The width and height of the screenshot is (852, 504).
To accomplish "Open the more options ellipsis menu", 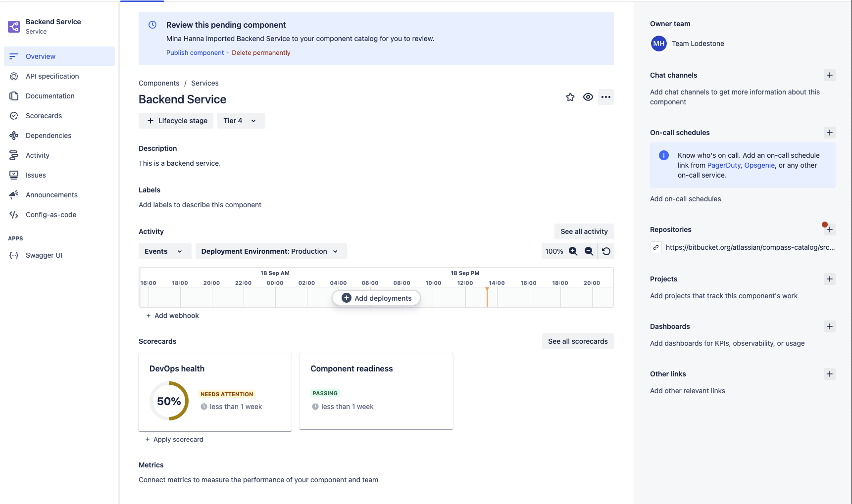I will (605, 97).
